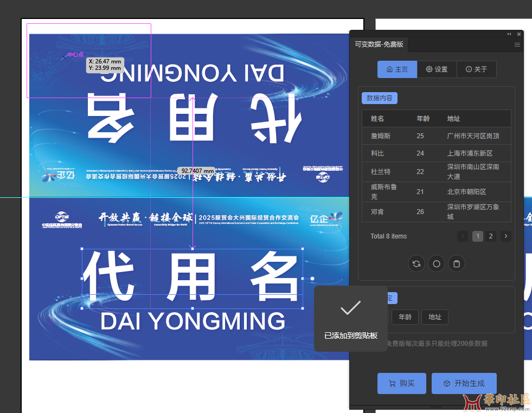532x413 pixels.
Task: Select the upright 代用名 text on canvas
Action: point(192,278)
